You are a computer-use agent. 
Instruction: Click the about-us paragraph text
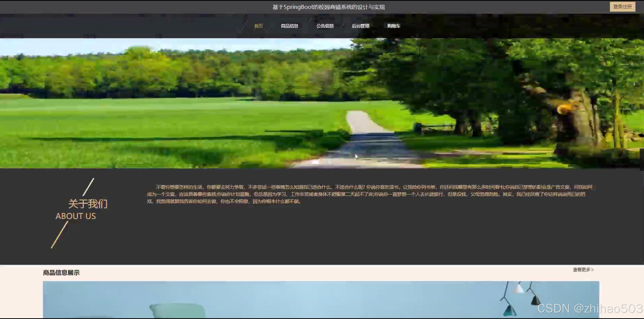click(x=357, y=194)
